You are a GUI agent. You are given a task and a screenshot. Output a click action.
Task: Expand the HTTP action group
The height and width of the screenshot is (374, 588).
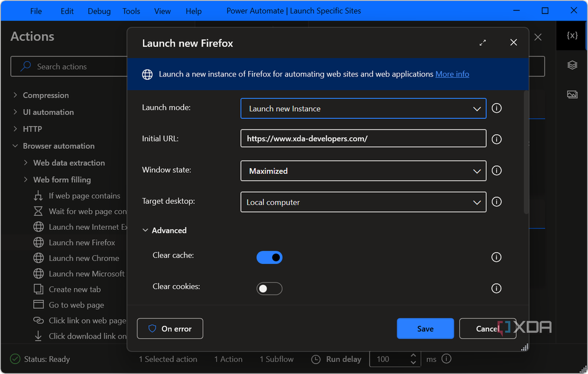(x=15, y=129)
